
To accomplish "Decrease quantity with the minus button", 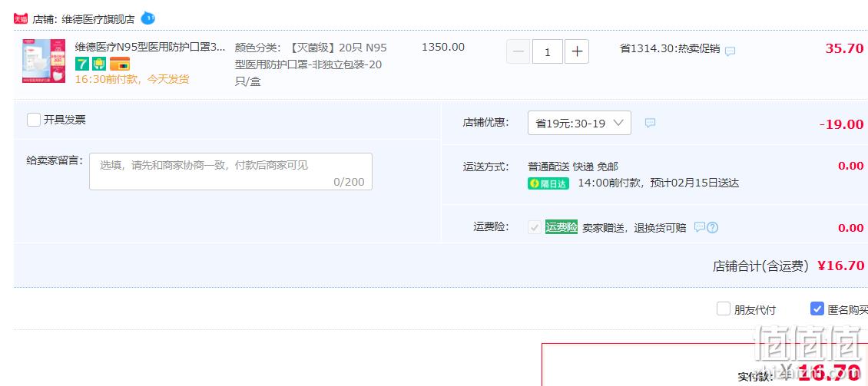I will coord(518,51).
